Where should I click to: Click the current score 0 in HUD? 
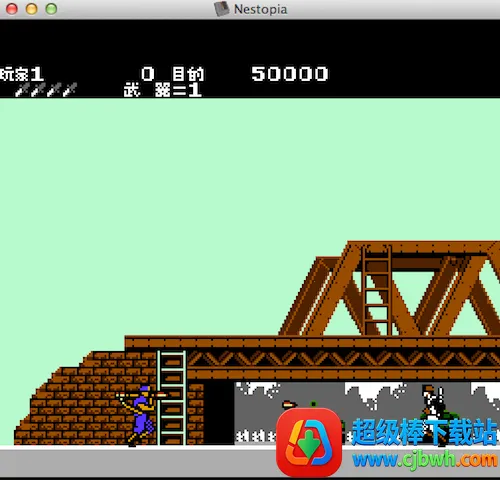(148, 74)
